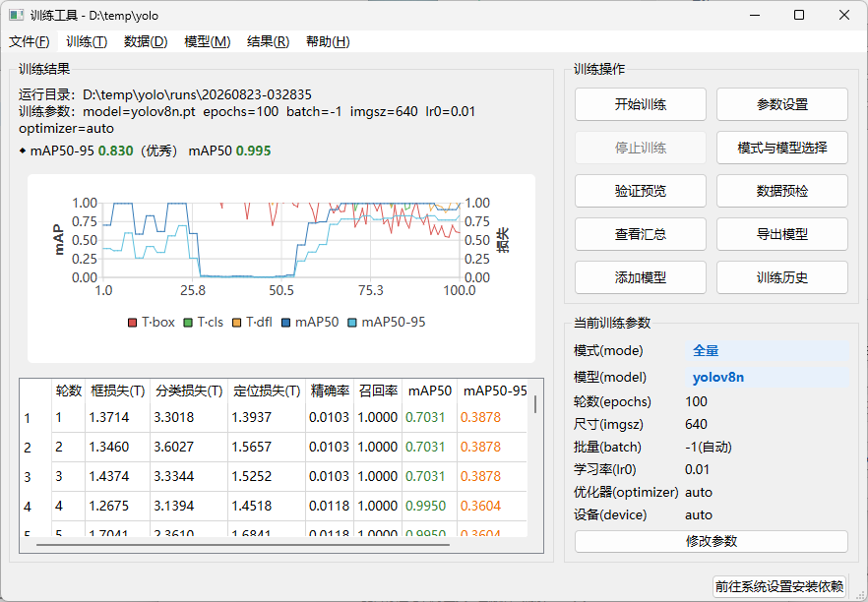Click the 修改参数 button
Screen dimensions: 868x602
pos(712,541)
